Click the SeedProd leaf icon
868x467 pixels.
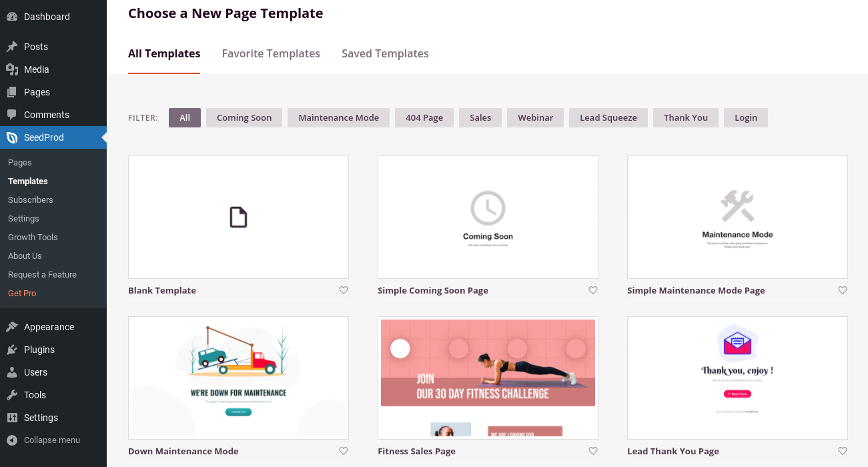tap(12, 137)
